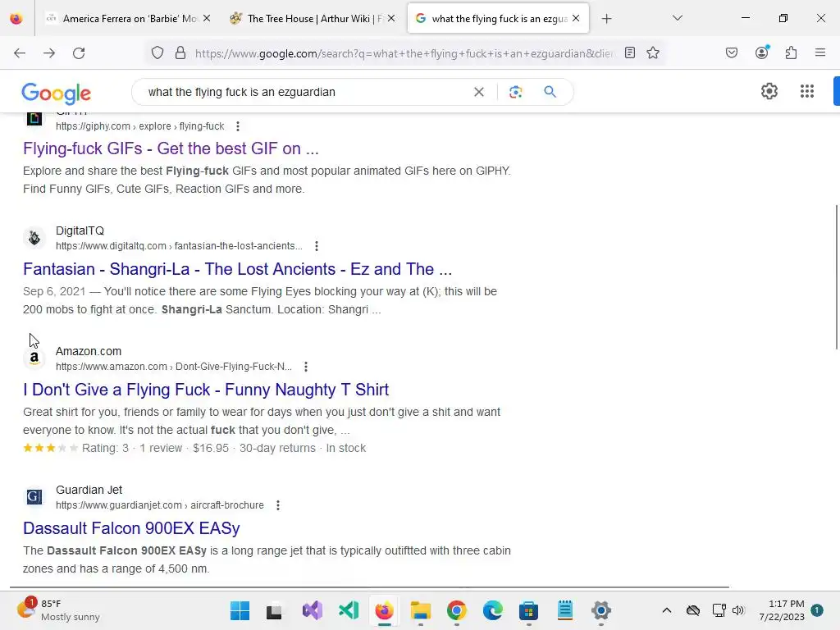This screenshot has width=840, height=630.
Task: Open the Google apps grid
Action: [x=807, y=92]
